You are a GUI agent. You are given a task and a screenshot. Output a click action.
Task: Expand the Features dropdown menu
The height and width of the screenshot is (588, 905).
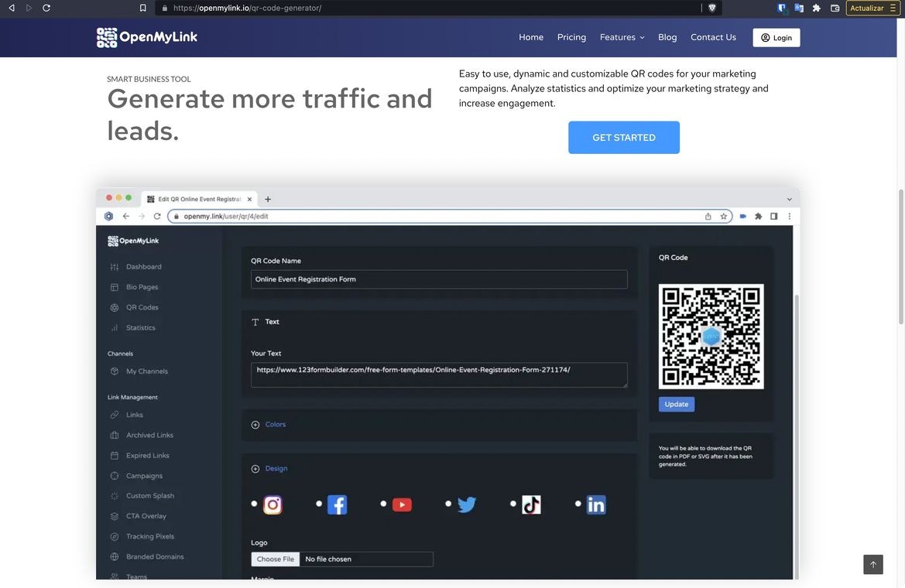[622, 37]
